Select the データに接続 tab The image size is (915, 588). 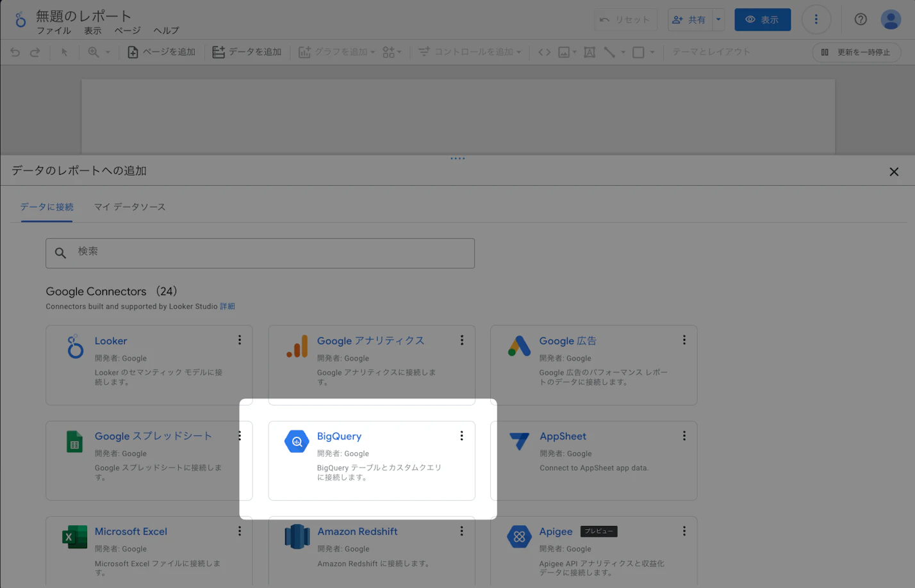coord(47,207)
